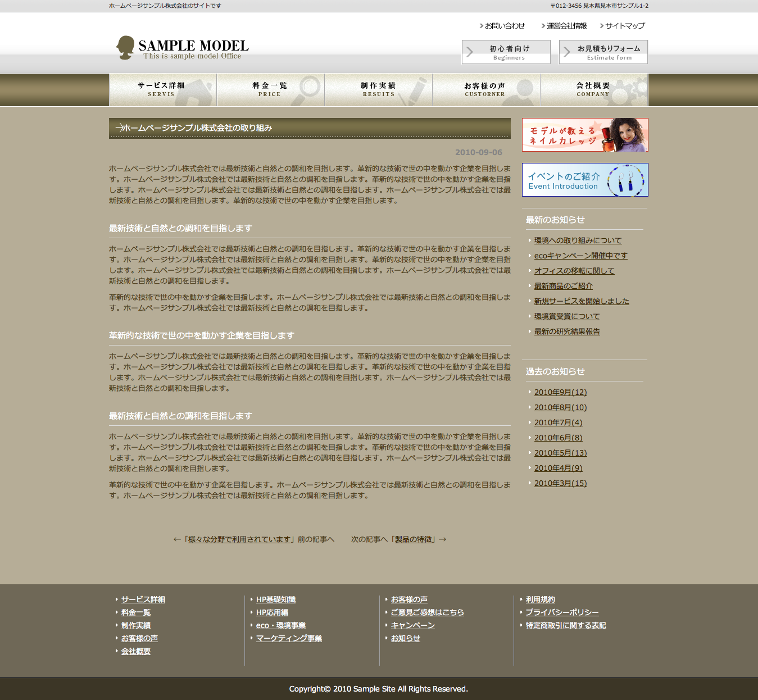Go to previous article 様々な分野で利用されています
Viewport: 758px width, 700px height.
pyautogui.click(x=239, y=539)
